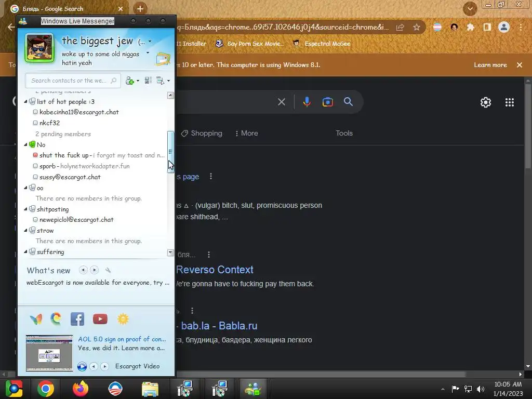This screenshot has height=399, width=532.
Task: Open the Reverso Context result link
Action: 215,270
